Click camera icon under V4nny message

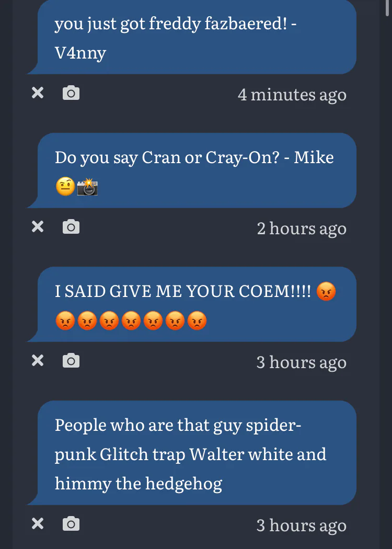pyautogui.click(x=71, y=93)
